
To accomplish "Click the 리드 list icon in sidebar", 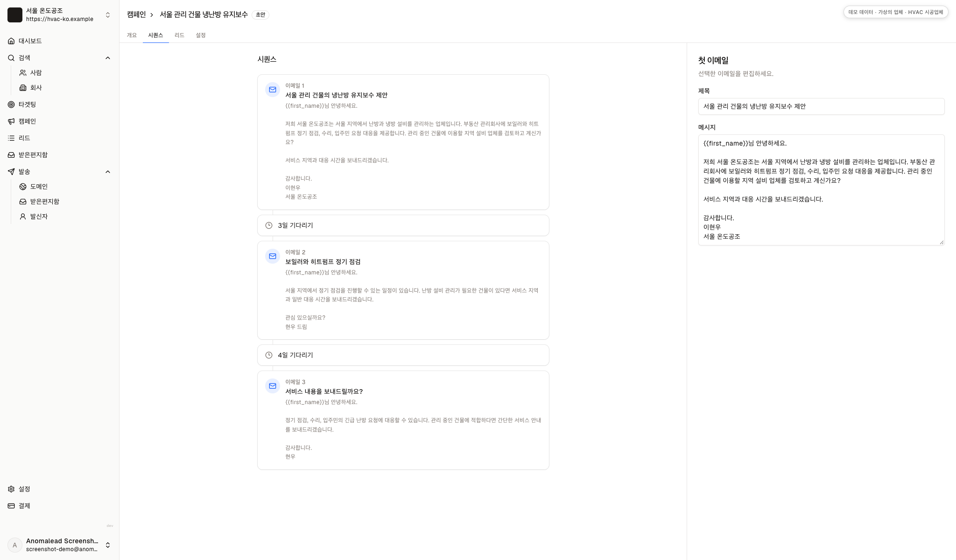I will 11,138.
